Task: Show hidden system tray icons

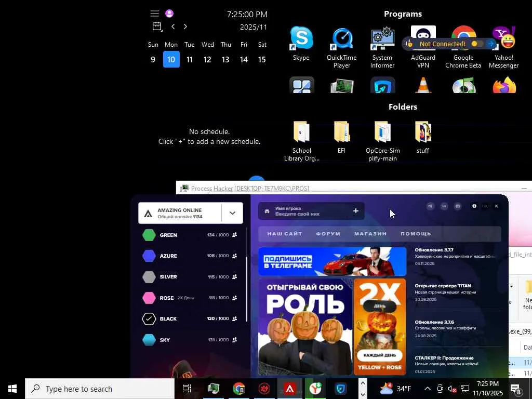Action: pos(428,389)
